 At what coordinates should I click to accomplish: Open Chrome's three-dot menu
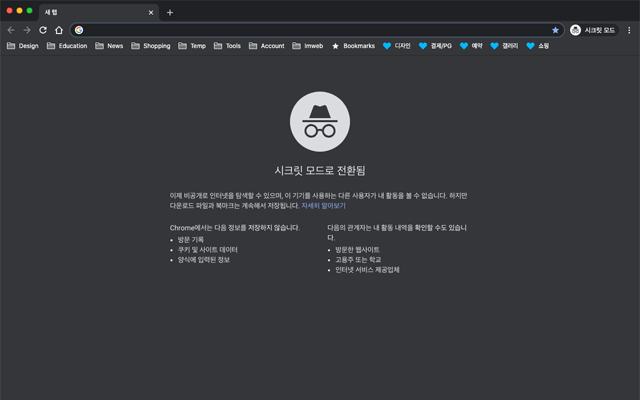629,30
